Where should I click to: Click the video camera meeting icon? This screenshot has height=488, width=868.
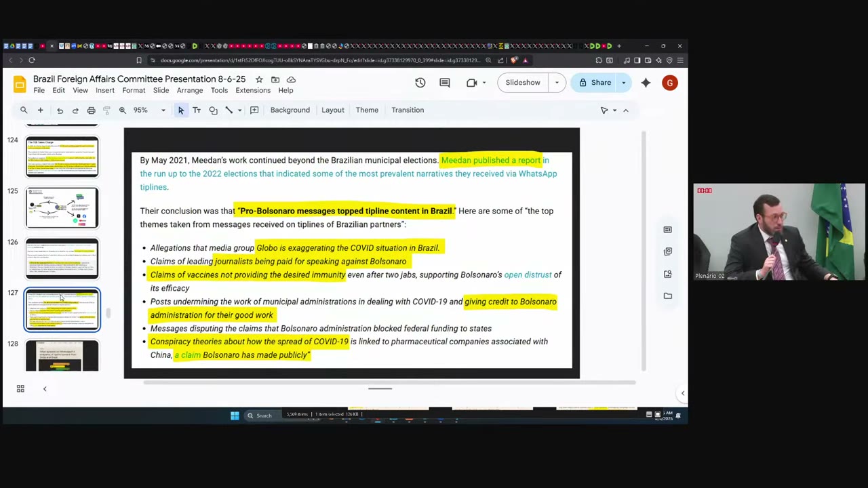pos(472,83)
